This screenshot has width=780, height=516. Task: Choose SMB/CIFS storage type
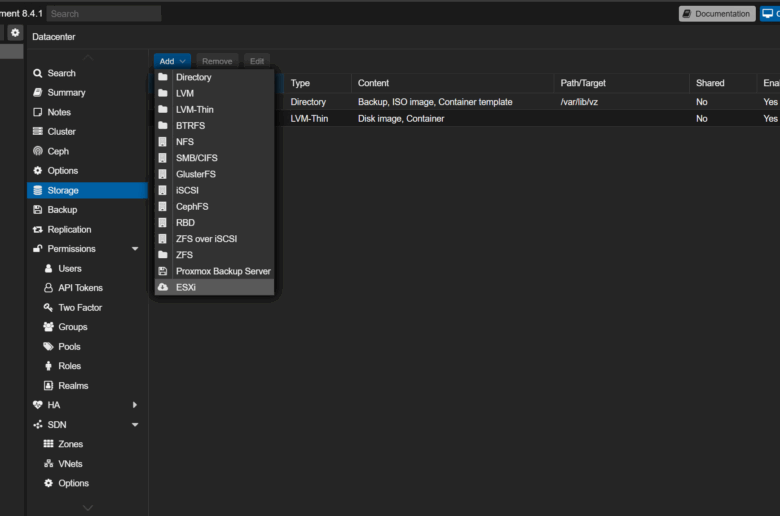[214, 158]
